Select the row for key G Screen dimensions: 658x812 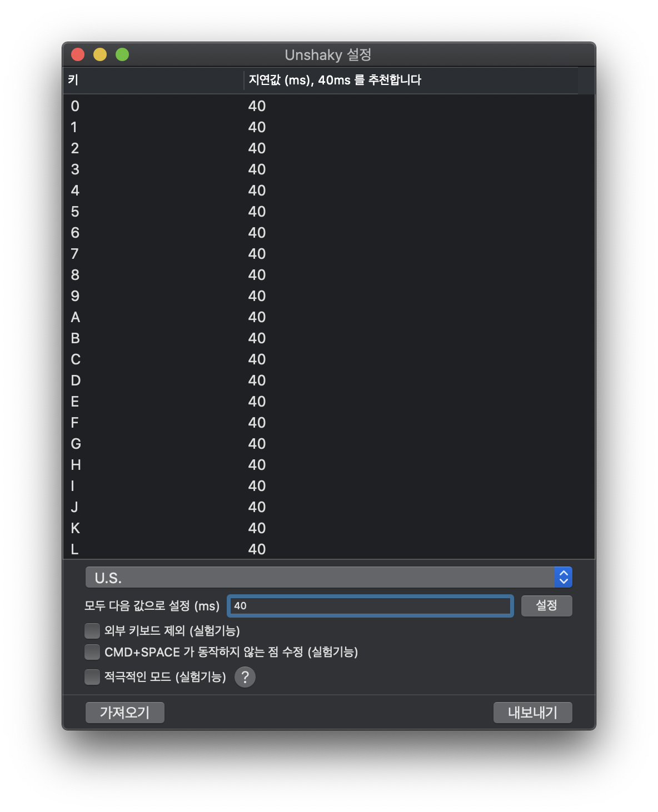point(328,444)
